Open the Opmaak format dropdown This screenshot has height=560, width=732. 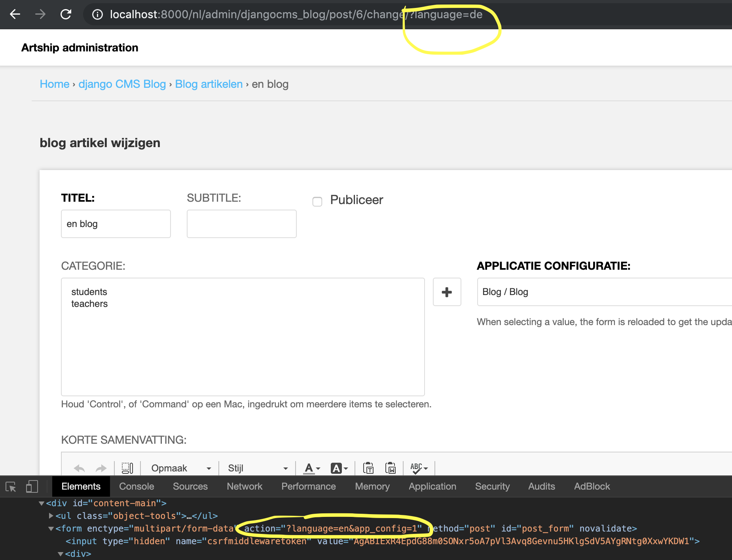coord(181,468)
